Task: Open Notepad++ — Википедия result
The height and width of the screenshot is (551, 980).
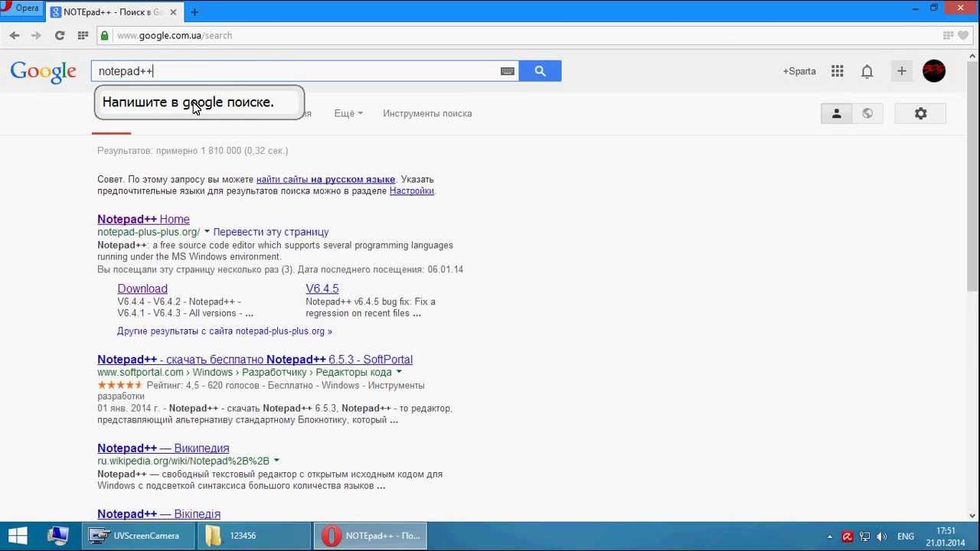Action: point(163,448)
